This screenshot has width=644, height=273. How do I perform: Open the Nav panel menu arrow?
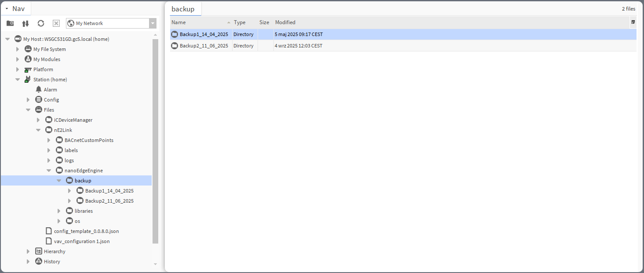click(x=7, y=9)
